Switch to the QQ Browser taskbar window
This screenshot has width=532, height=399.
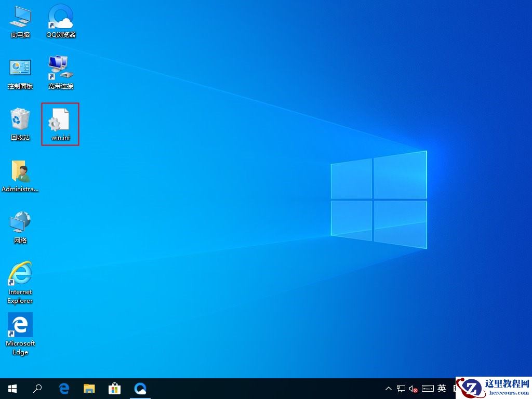[x=140, y=389]
